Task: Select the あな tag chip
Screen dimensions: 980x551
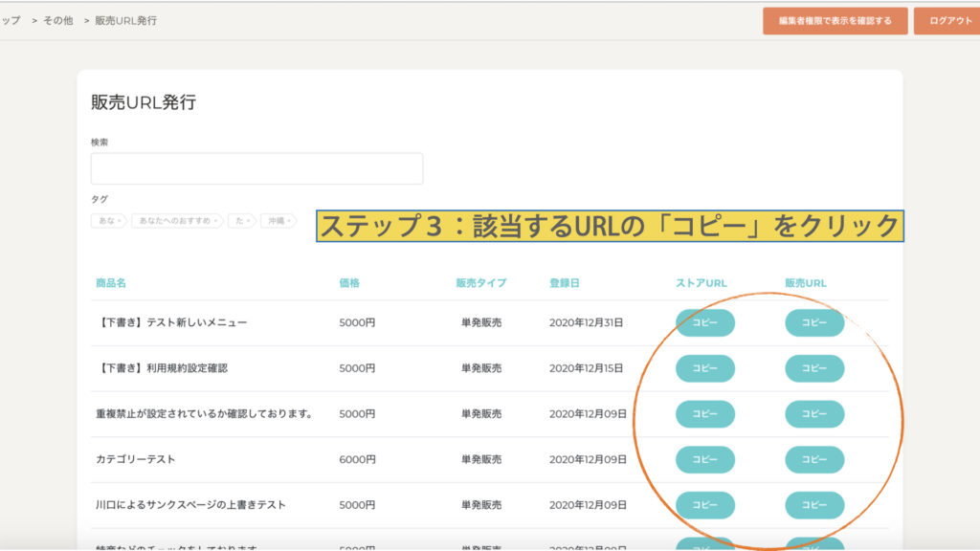Action: [x=108, y=221]
